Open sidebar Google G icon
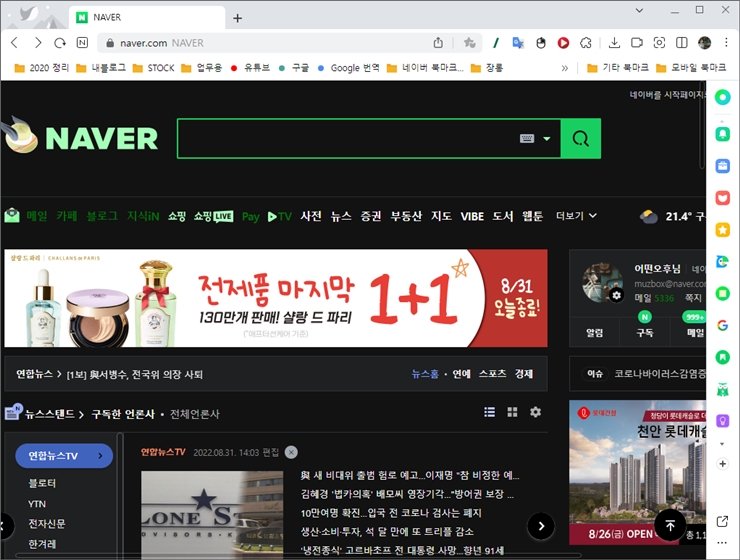 tap(723, 325)
